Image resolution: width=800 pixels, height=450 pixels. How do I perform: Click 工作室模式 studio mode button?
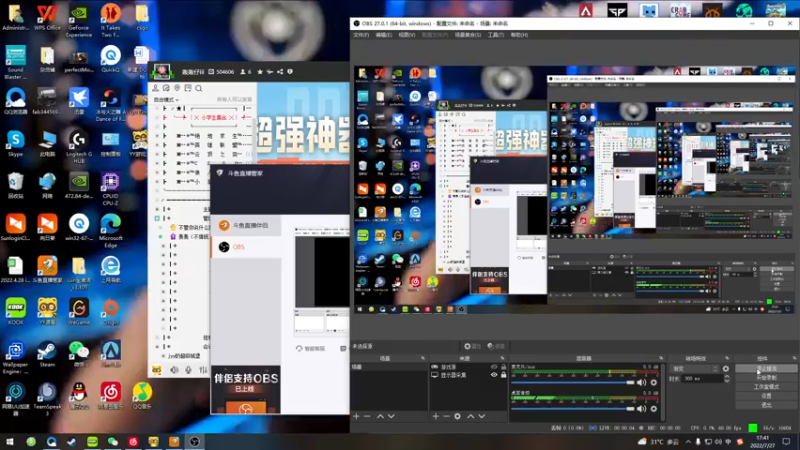click(x=766, y=387)
